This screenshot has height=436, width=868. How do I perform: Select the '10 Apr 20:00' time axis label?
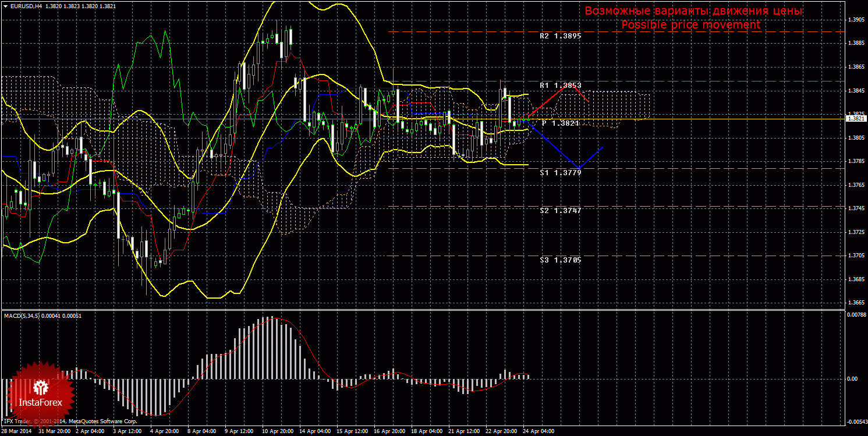click(277, 432)
